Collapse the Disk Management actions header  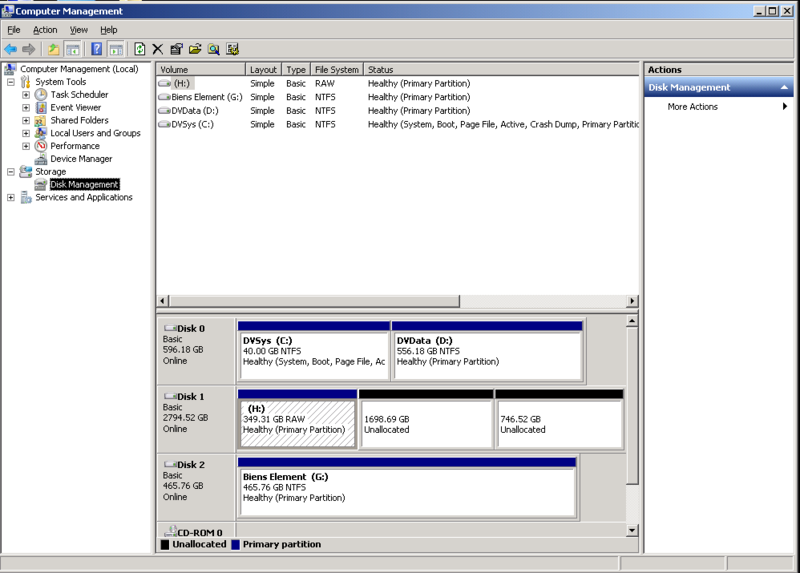point(784,88)
